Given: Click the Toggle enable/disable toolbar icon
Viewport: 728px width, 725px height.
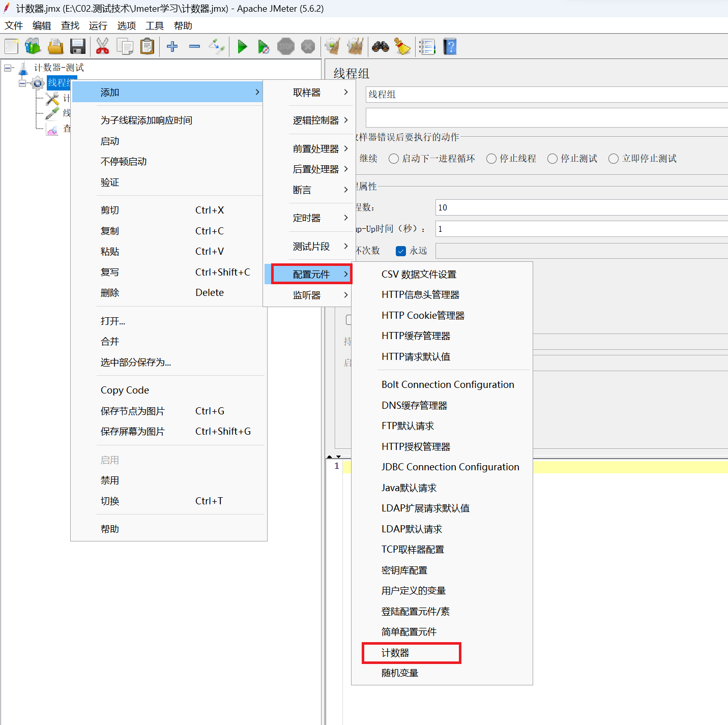Looking at the screenshot, I should click(x=217, y=47).
